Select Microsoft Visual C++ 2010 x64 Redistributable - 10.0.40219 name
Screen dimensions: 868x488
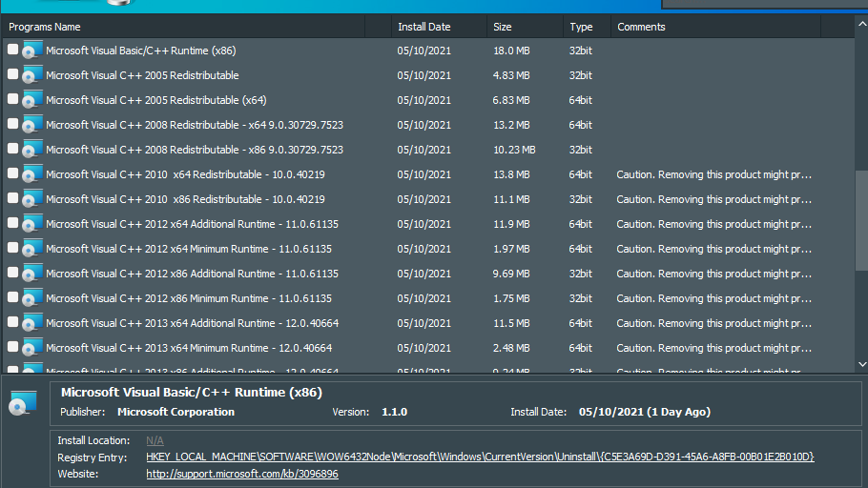(185, 174)
